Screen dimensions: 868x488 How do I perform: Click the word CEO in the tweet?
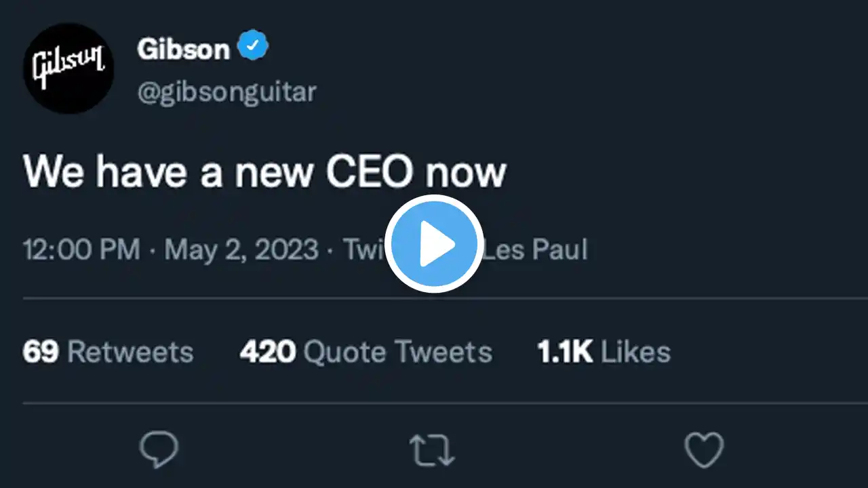pyautogui.click(x=369, y=173)
